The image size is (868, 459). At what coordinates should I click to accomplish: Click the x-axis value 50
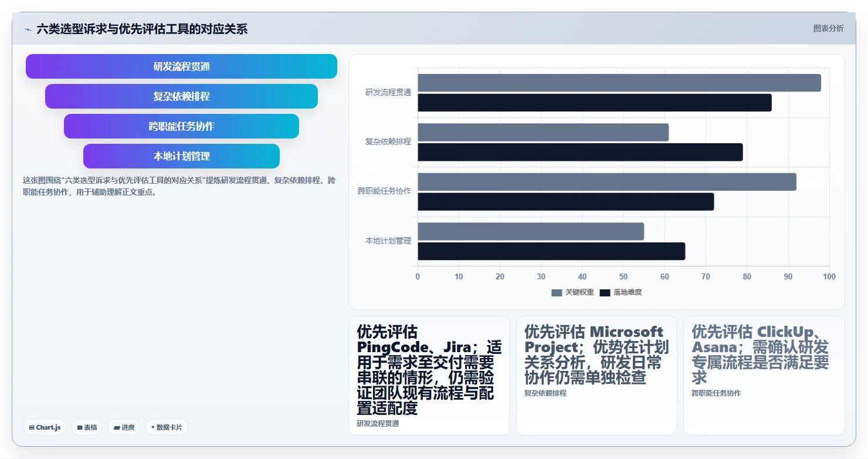[623, 276]
